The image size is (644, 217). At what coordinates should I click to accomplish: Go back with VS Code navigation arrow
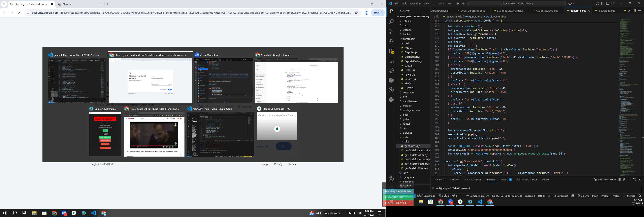[458, 3]
